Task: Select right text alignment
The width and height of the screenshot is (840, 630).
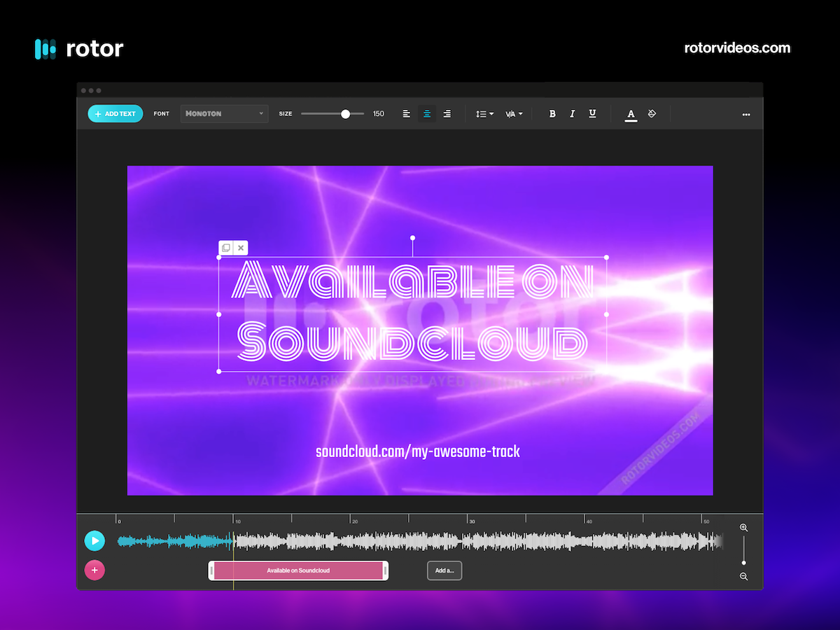Action: (x=447, y=113)
